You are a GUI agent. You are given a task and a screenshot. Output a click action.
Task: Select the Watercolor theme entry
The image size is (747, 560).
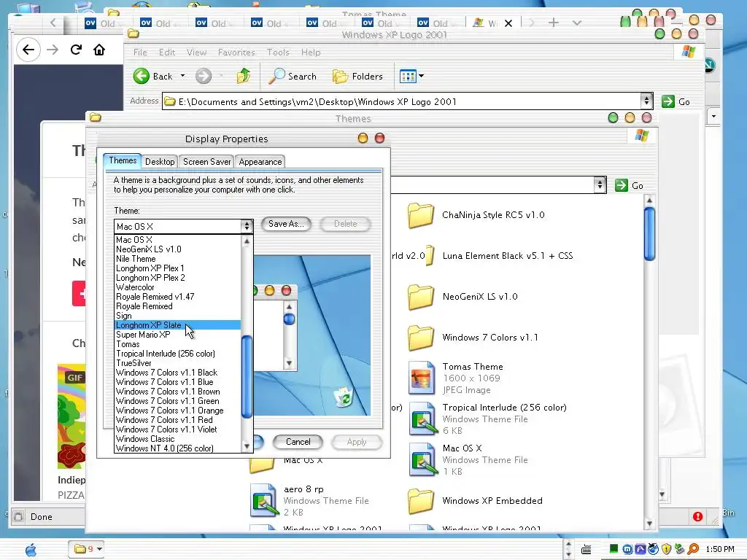(178, 287)
